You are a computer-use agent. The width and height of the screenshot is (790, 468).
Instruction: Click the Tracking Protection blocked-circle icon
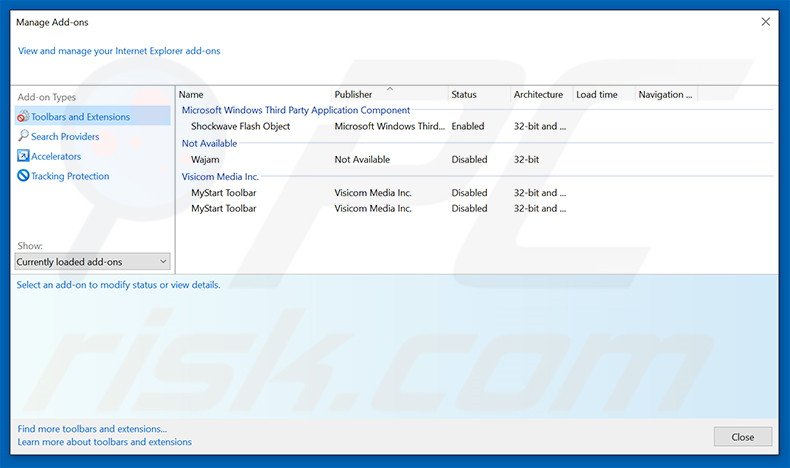point(23,175)
